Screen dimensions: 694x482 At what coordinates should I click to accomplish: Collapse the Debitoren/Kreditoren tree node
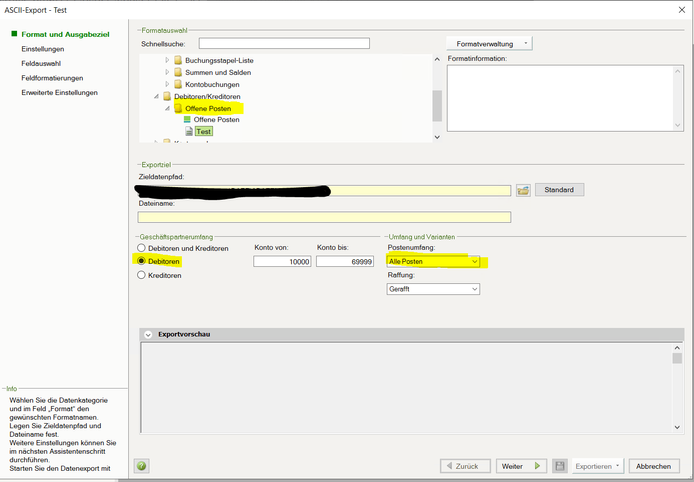coord(156,96)
